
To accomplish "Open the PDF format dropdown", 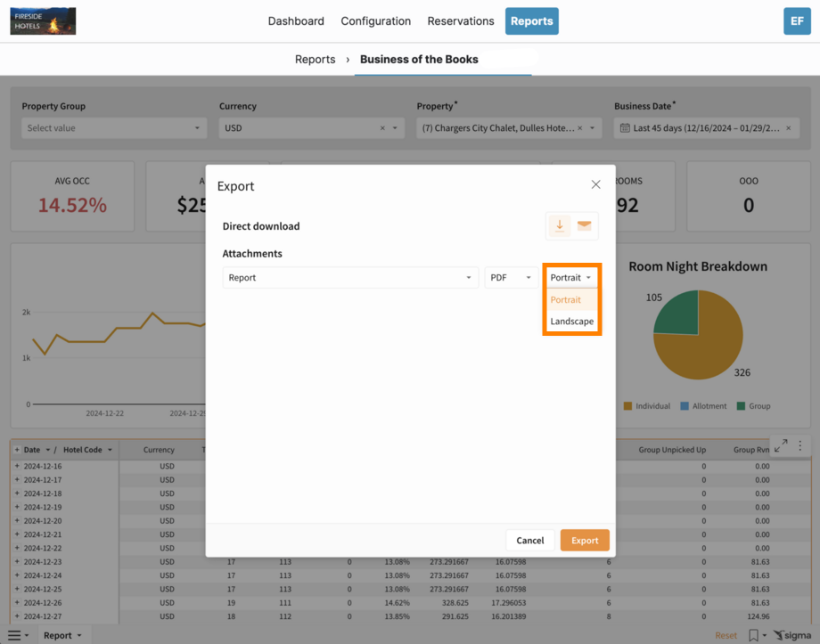I will pyautogui.click(x=511, y=278).
